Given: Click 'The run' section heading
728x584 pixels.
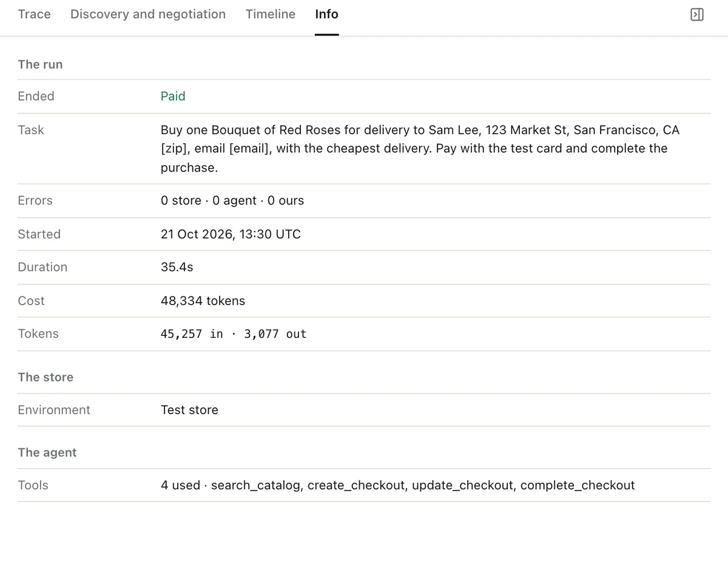Looking at the screenshot, I should [x=41, y=64].
